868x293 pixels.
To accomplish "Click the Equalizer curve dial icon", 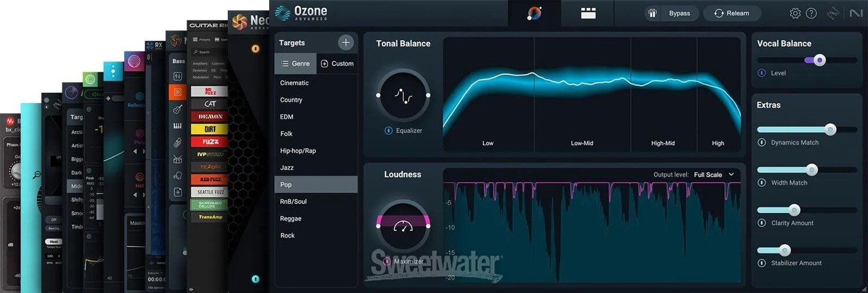I will pyautogui.click(x=403, y=96).
